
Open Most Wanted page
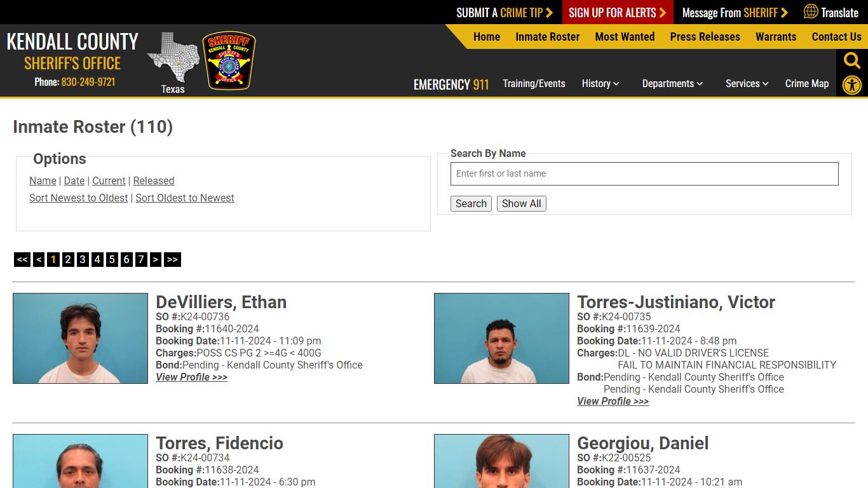click(625, 37)
